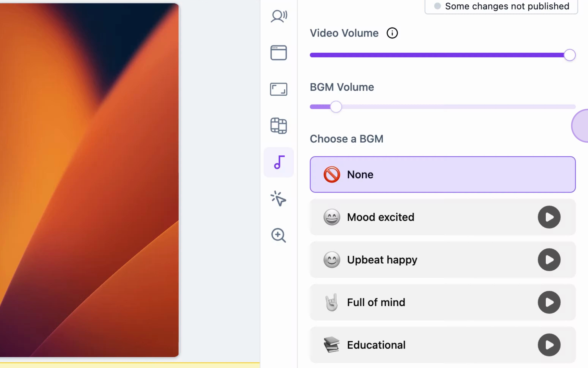Open the browser window frame settings icon
Image resolution: width=588 pixels, height=368 pixels.
(279, 53)
